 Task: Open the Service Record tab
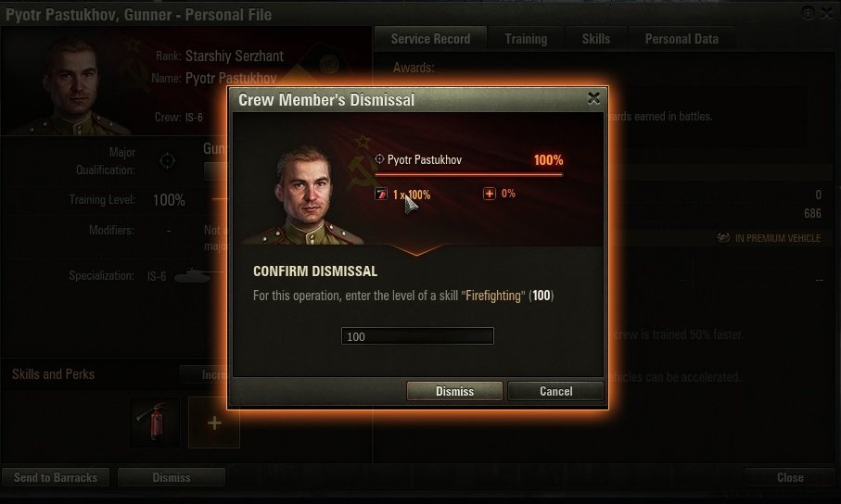[430, 39]
